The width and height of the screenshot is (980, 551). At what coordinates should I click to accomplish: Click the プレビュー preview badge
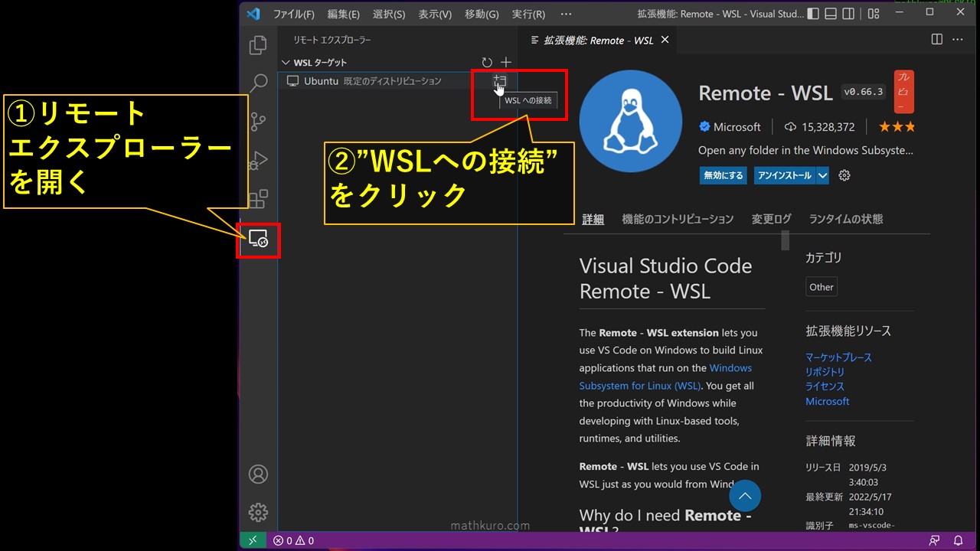[904, 92]
